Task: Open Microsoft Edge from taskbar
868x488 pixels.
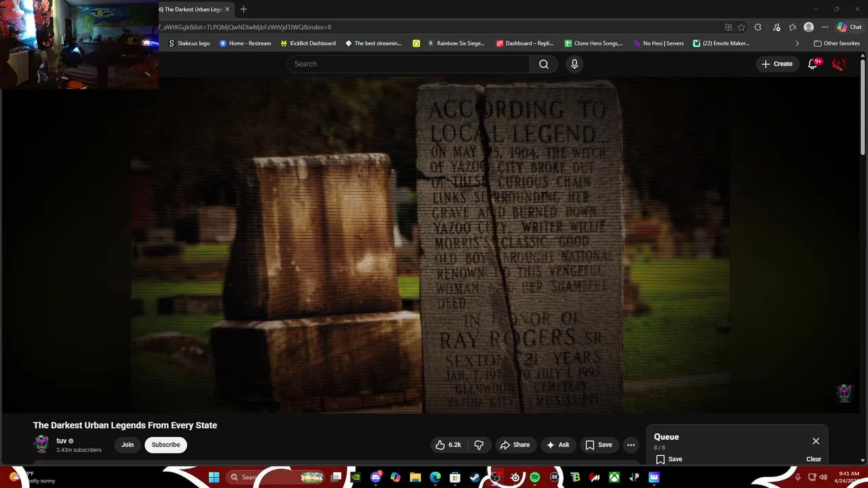Action: tap(435, 477)
